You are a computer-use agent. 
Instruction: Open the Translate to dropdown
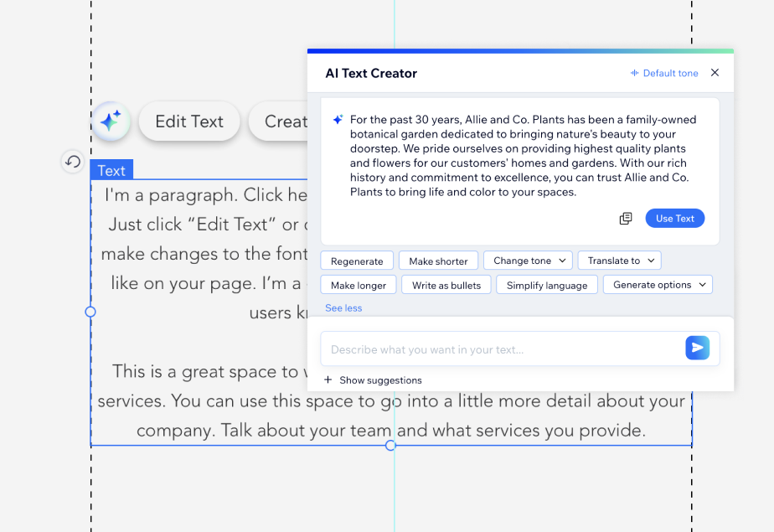coord(620,260)
